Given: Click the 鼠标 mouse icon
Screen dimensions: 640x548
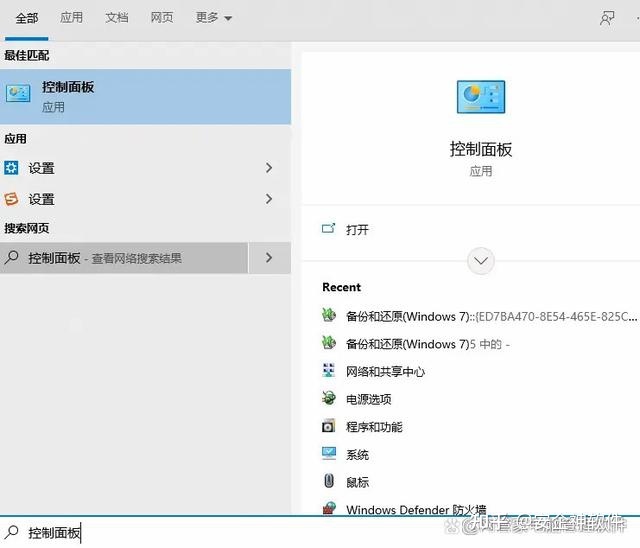Looking at the screenshot, I should point(329,481).
